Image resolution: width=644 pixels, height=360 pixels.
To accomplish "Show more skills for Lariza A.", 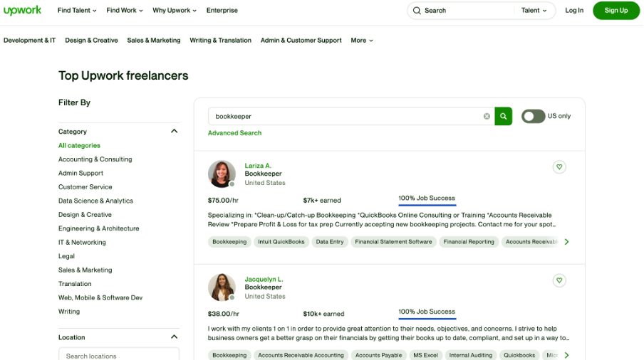I will point(567,242).
